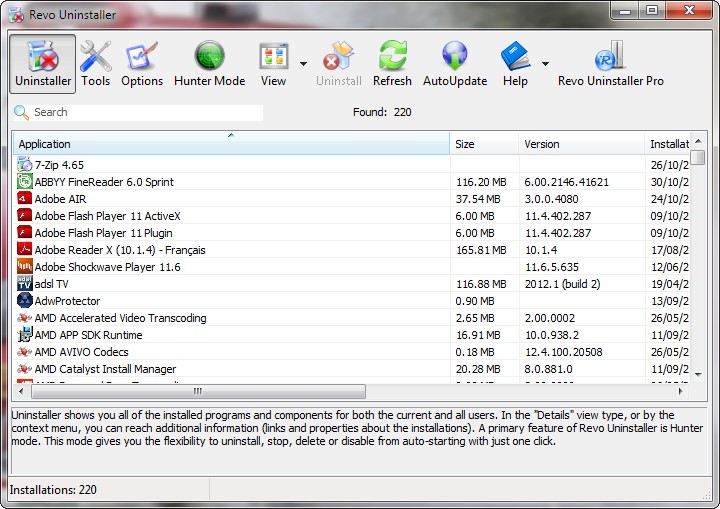Select Adobe Reader X (10.1.4) - Français name
Screen dimensions: 720x509
click(x=120, y=250)
